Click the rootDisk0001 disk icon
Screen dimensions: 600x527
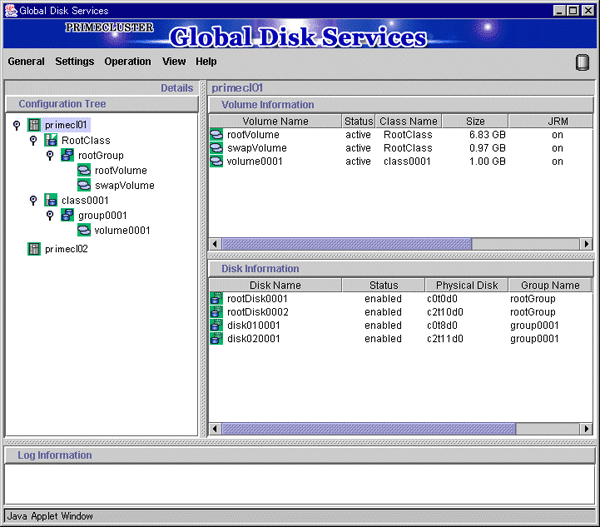click(216, 299)
